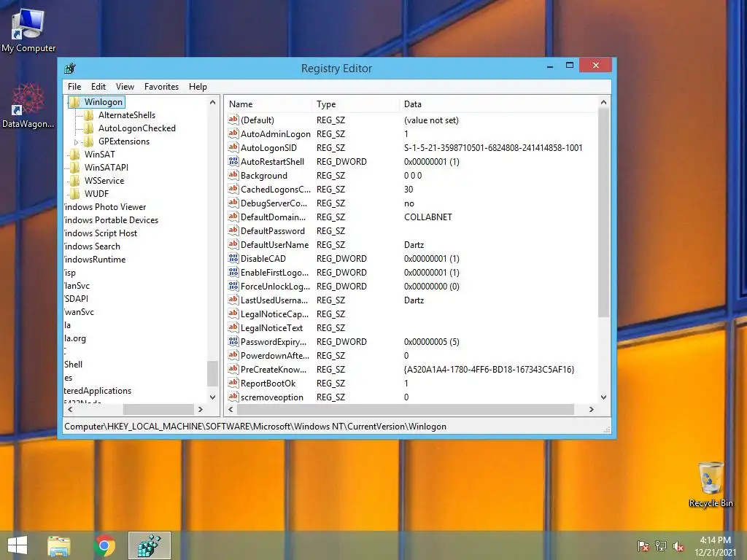Viewport: 747px width, 560px height.
Task: Click the network tray icon
Action: tap(661, 546)
